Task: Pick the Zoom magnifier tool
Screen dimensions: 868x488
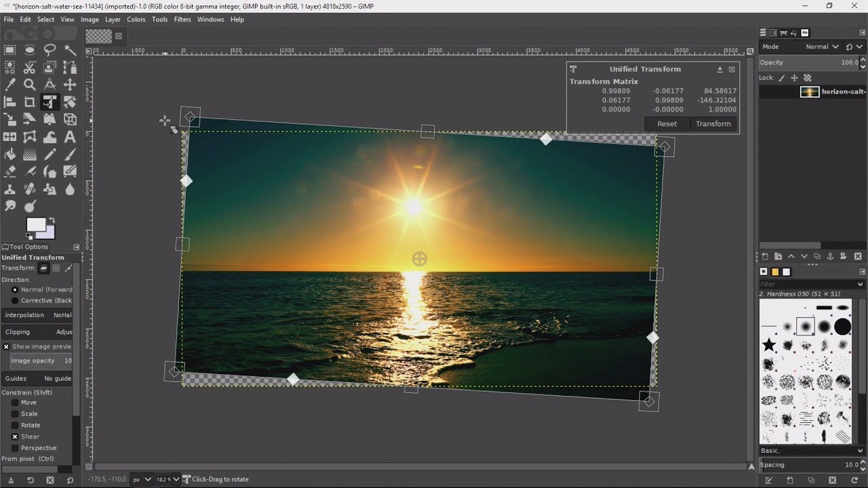Action: point(30,85)
